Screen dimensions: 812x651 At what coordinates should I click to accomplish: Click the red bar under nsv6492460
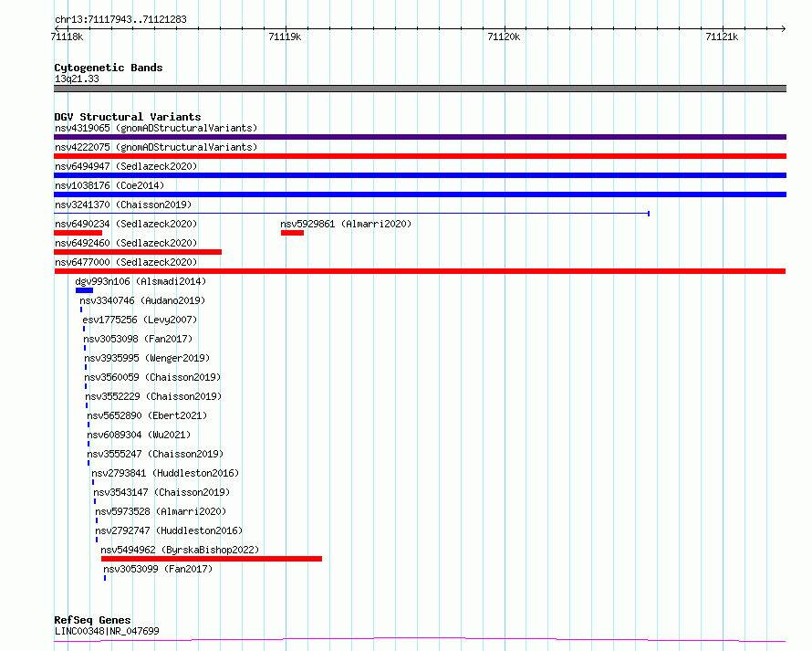click(138, 252)
